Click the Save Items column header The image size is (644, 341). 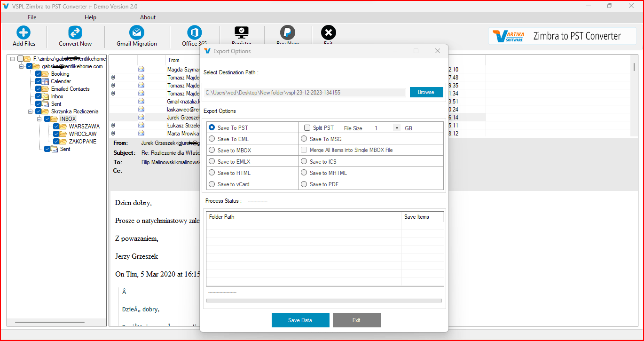click(422, 217)
